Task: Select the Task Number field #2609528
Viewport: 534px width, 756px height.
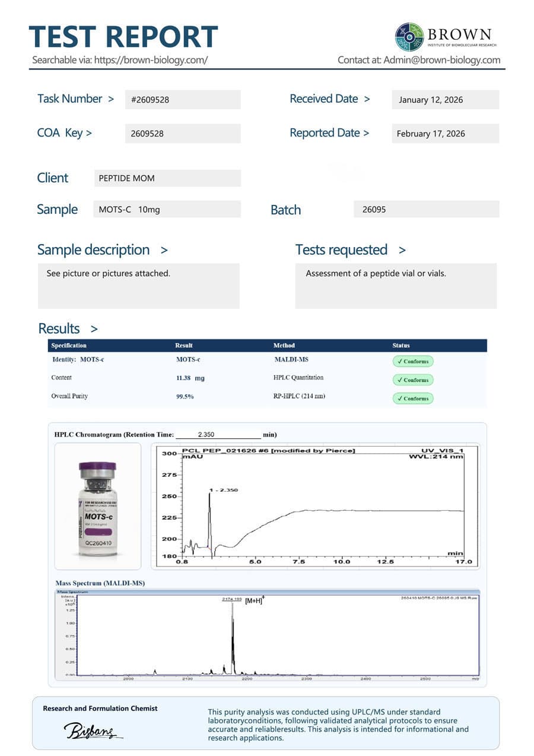Action: tap(183, 100)
